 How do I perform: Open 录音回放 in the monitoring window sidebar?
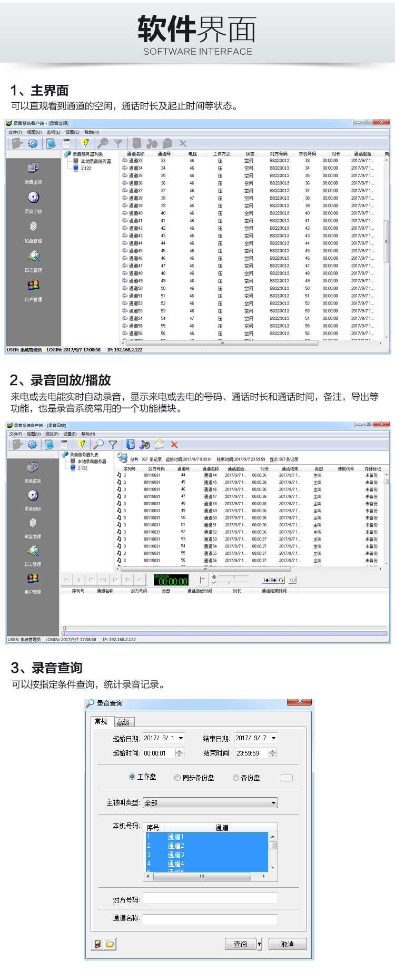click(33, 202)
